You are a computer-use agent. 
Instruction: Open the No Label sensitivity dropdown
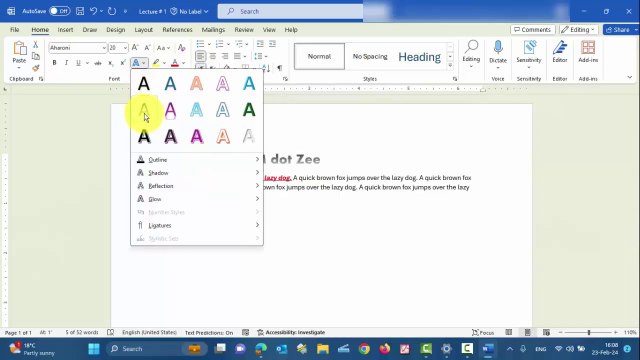pyautogui.click(x=189, y=11)
